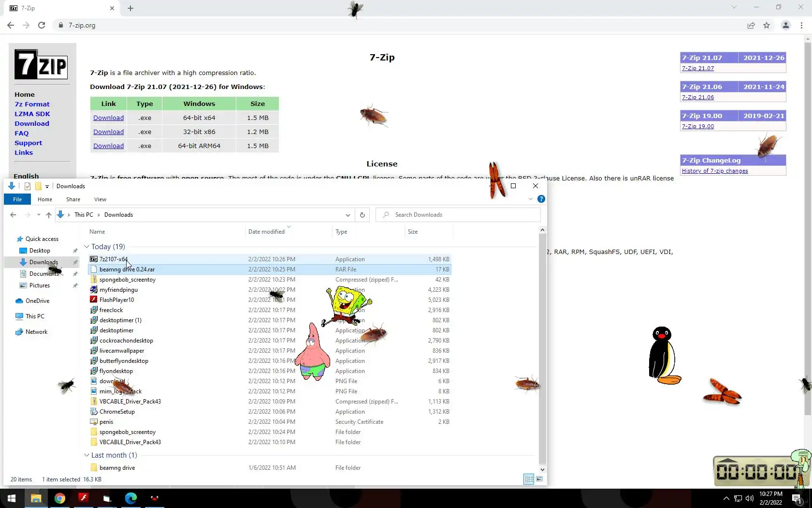
Task: Click the Explorer file list vertical scrollbar
Action: tap(542, 349)
